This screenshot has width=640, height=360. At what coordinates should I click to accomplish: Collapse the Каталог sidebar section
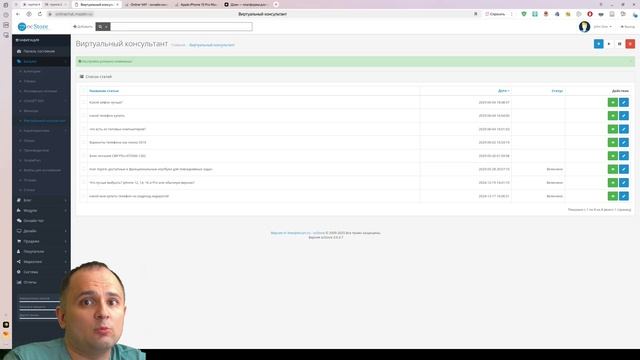point(41,61)
